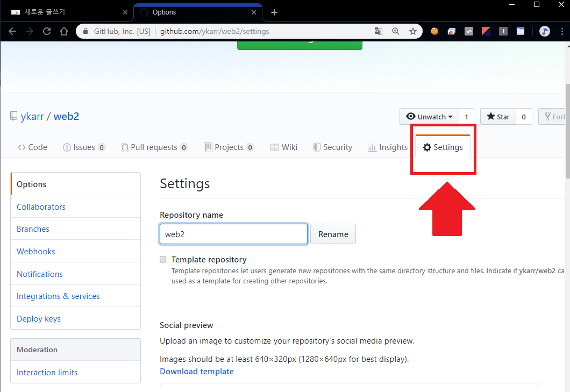Viewport: 570px width, 392px height.
Task: Click the checkmark extension icon
Action: [469, 31]
